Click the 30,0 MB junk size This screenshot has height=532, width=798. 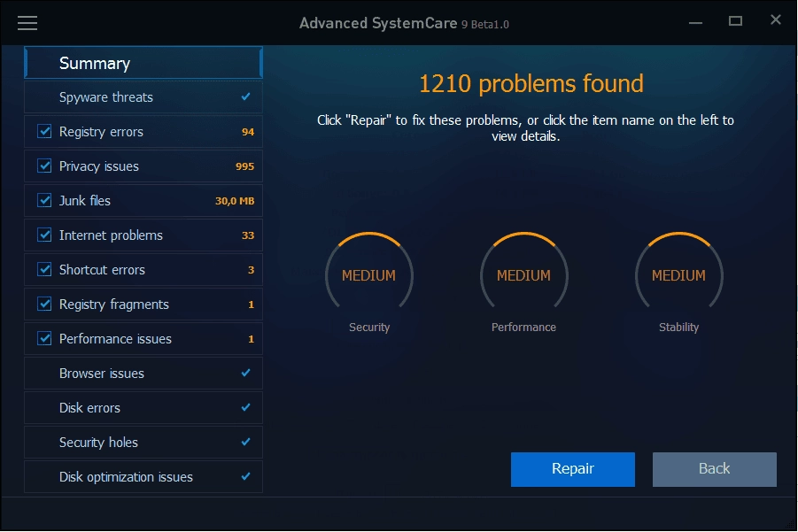(235, 202)
